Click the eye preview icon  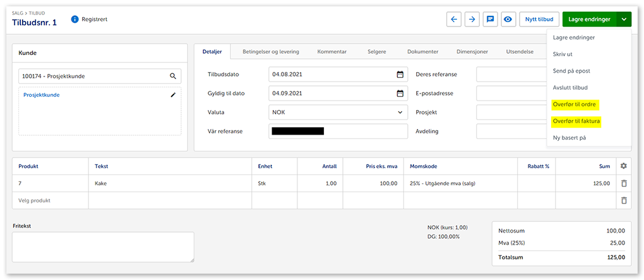(508, 20)
